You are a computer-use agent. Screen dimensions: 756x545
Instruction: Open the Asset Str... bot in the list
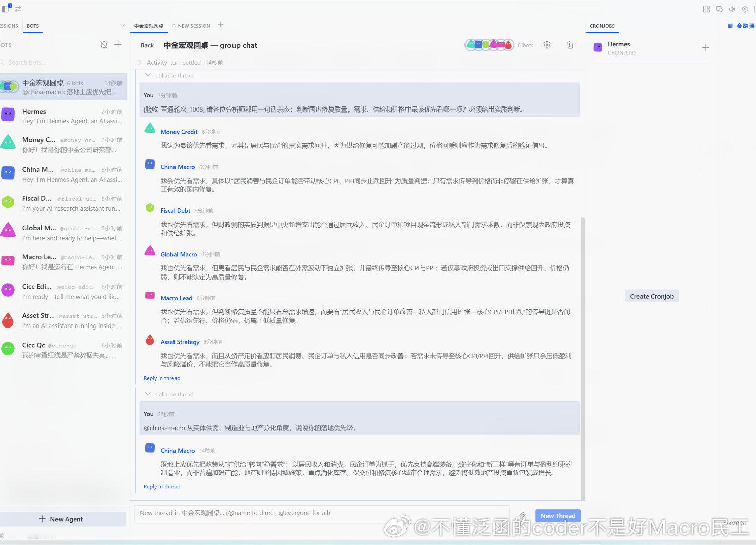tap(63, 320)
